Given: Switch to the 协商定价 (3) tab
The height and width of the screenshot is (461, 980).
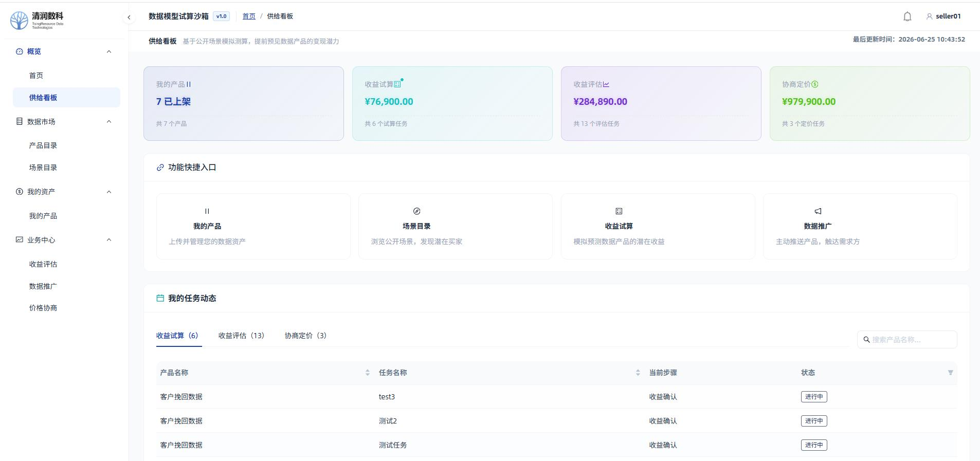Looking at the screenshot, I should [x=305, y=336].
